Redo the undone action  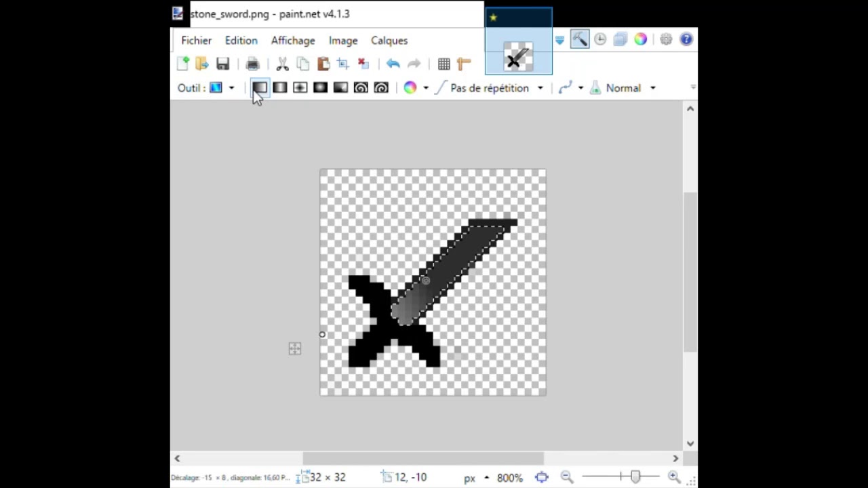tap(414, 64)
